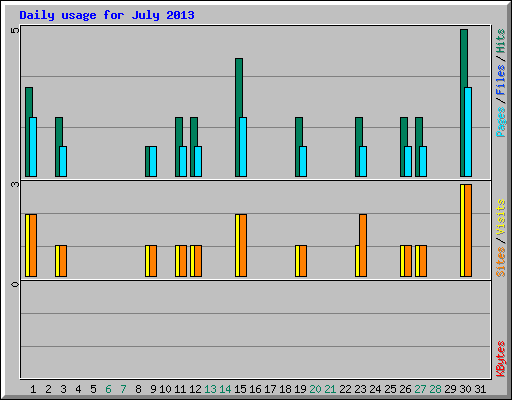Image resolution: width=512 pixels, height=400 pixels.
Task: Click the y-axis value "0" of KBytes panel
Action: coord(15,284)
